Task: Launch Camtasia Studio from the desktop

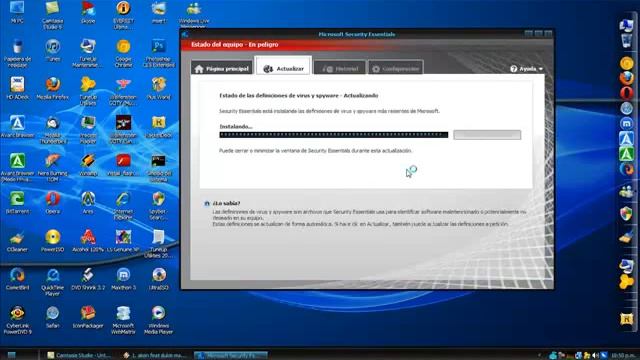Action: (53, 15)
